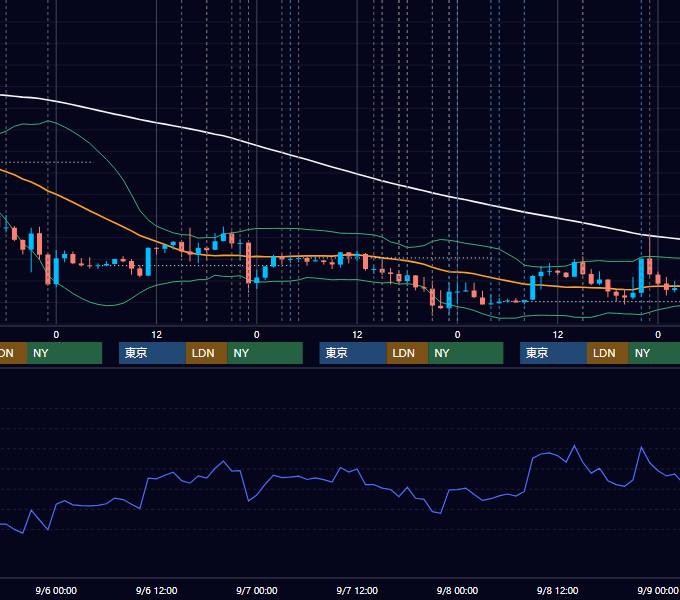Click the 9/6 12:00 date axis label

pyautogui.click(x=157, y=590)
